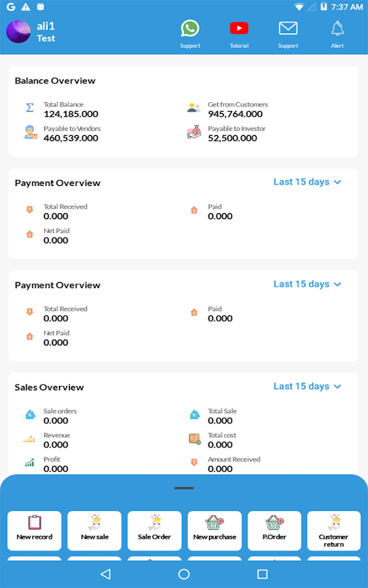Tap the purple profile avatar
The image size is (368, 588).
(x=18, y=32)
